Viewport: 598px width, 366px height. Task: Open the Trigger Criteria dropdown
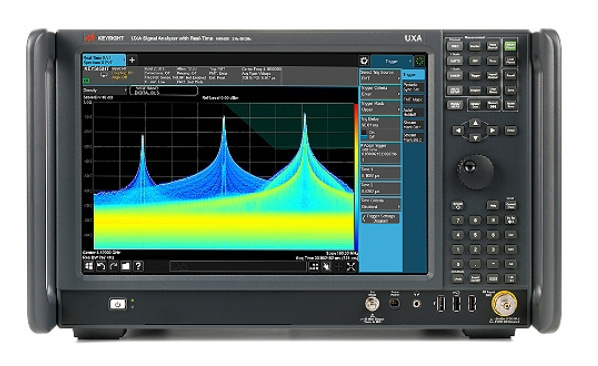[x=380, y=91]
